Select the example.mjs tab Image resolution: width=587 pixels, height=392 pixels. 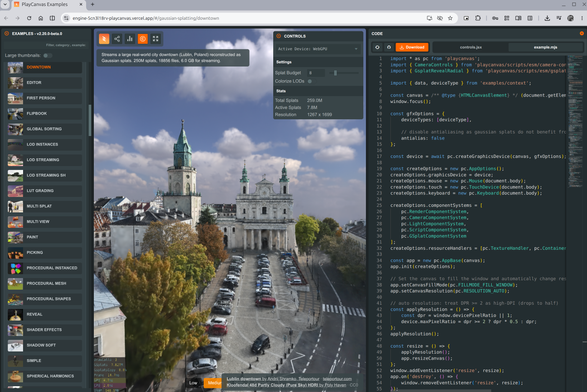tap(545, 47)
